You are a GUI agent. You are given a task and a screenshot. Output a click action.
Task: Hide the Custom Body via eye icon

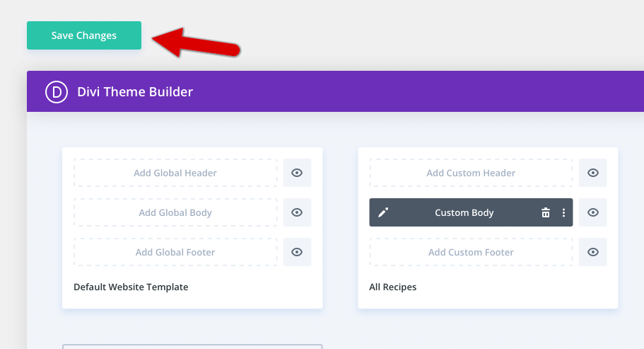point(592,212)
